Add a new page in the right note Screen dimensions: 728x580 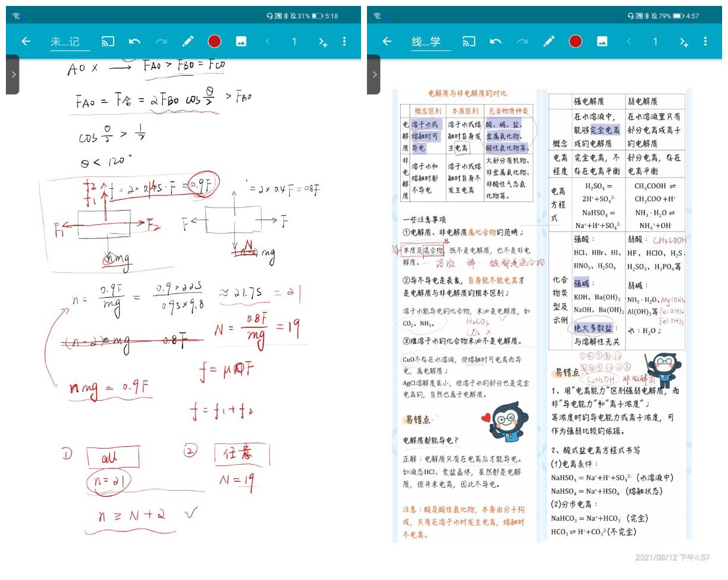click(683, 43)
